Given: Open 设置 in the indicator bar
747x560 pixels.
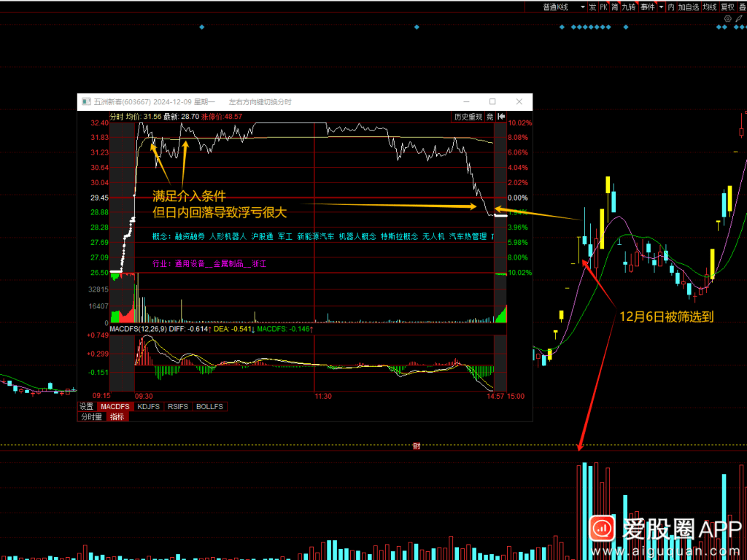Looking at the screenshot, I should [x=87, y=406].
